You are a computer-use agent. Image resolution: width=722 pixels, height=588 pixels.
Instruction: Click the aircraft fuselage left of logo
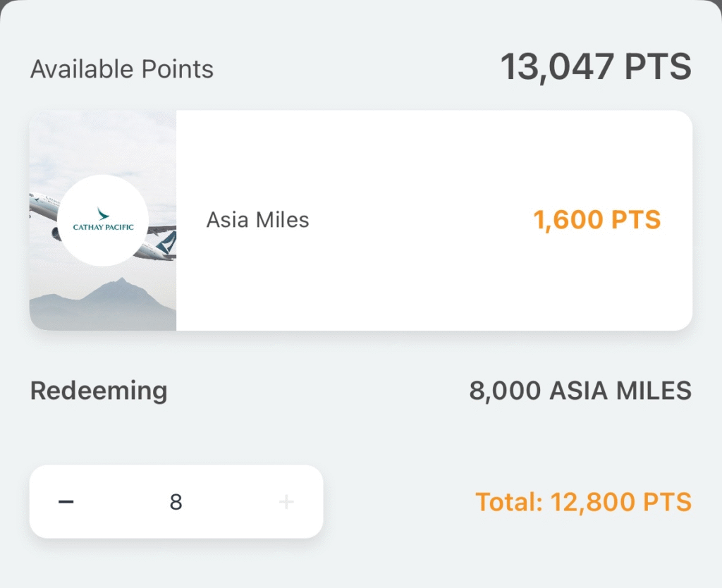pos(42,208)
